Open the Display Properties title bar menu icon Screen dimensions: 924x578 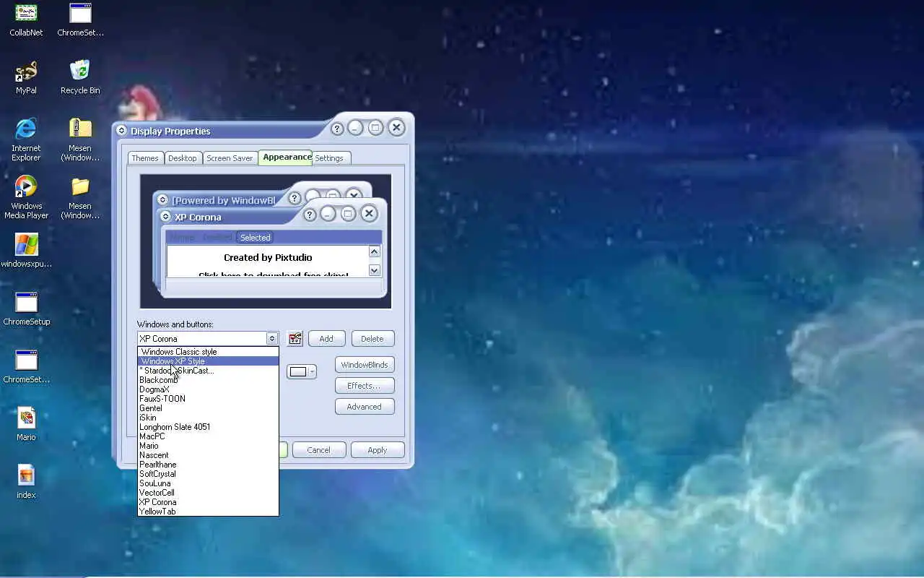point(121,131)
